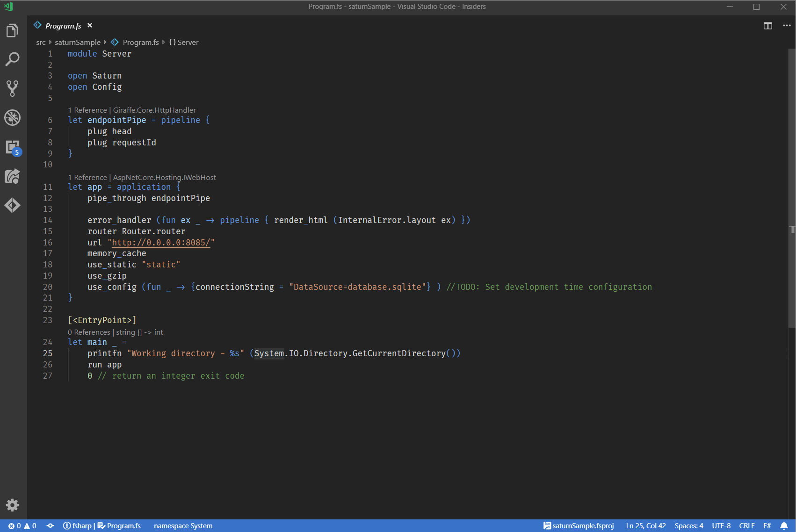Screen dimensions: 796x532
Task: Change the F# language mode
Action: tap(767, 526)
